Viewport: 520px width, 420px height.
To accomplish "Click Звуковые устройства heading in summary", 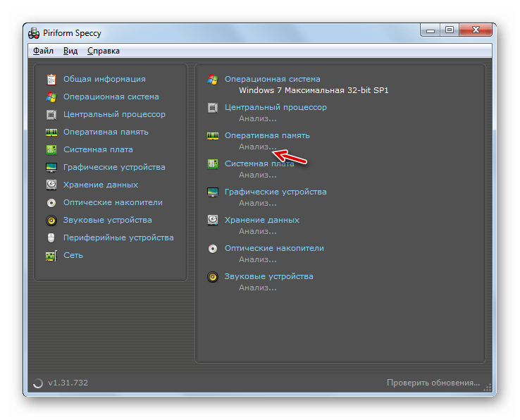I will [x=269, y=276].
